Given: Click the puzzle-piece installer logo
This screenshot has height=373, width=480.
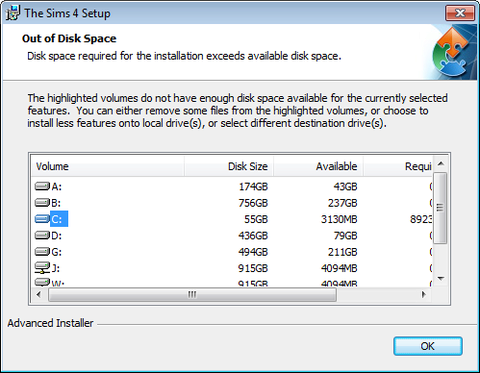Looking at the screenshot, I should (454, 52).
